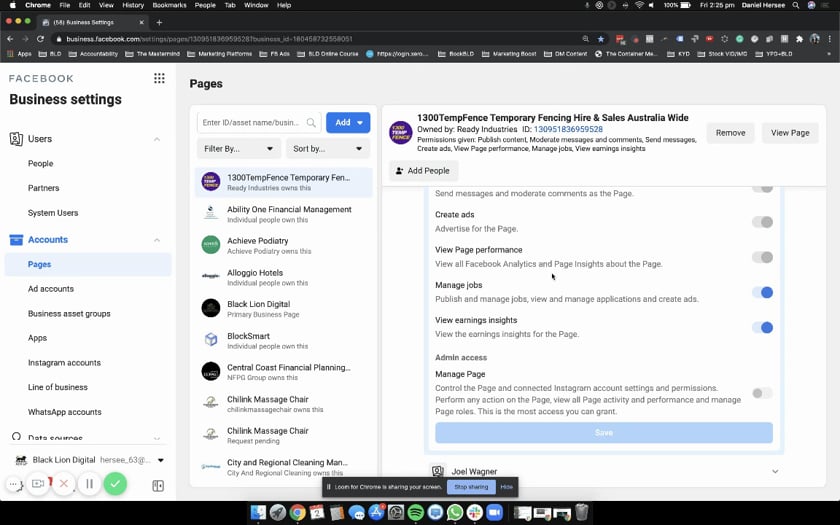
Task: Open Finder from the dock
Action: [x=258, y=513]
